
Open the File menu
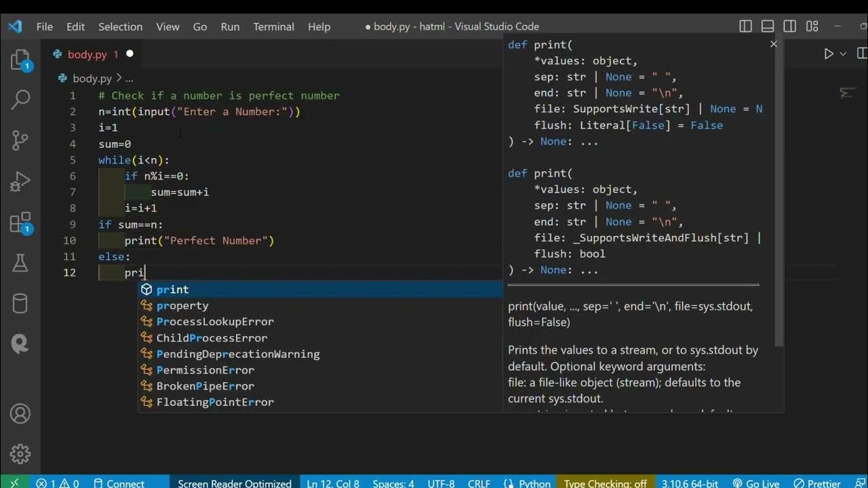pyautogui.click(x=45, y=26)
